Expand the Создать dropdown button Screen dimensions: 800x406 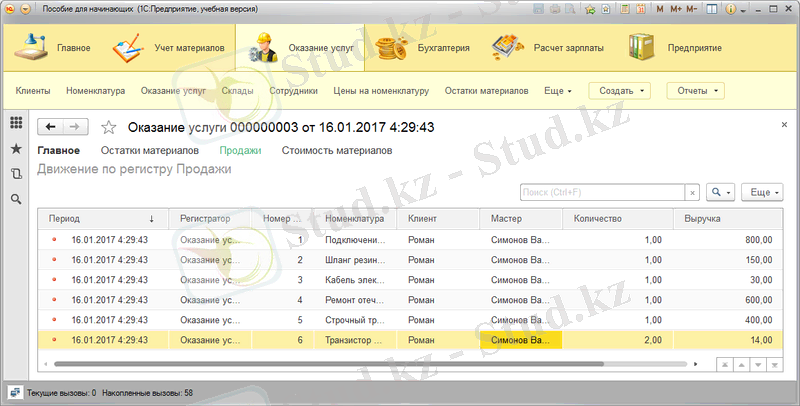(619, 91)
